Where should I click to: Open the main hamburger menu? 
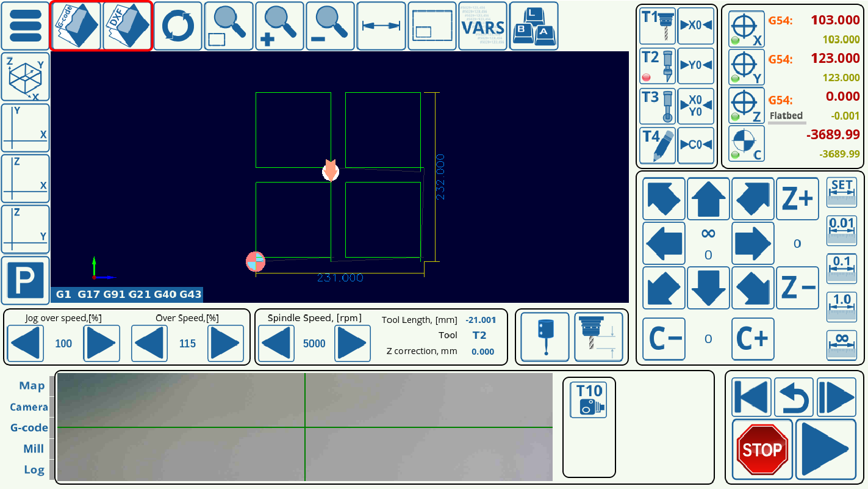[x=25, y=26]
